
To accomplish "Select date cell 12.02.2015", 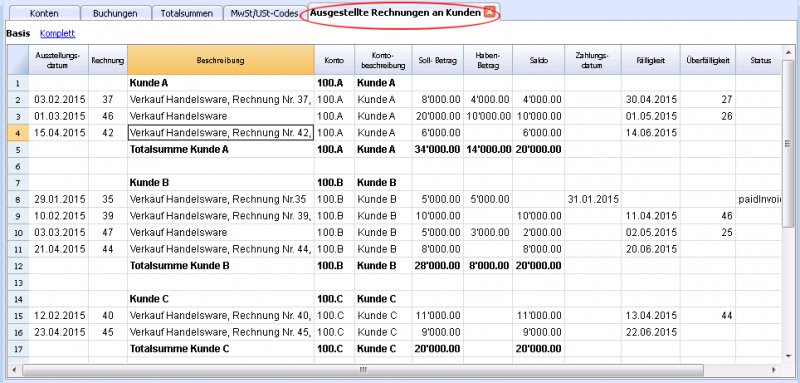I will click(58, 316).
